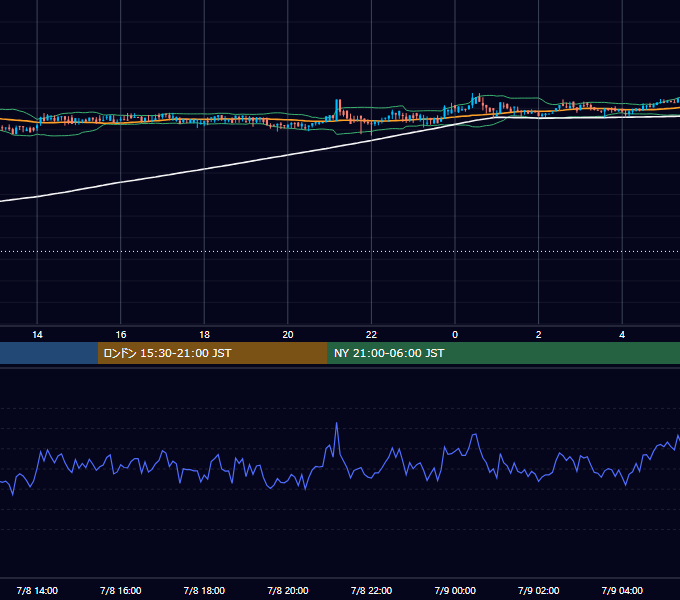Click the oscillator's highest peak near 21:00
Image resolution: width=680 pixels, height=600 pixels.
coord(337,424)
